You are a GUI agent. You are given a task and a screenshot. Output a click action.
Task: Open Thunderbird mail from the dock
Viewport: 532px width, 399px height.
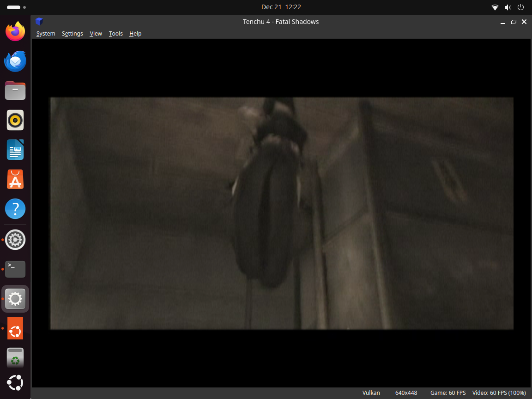tap(15, 61)
